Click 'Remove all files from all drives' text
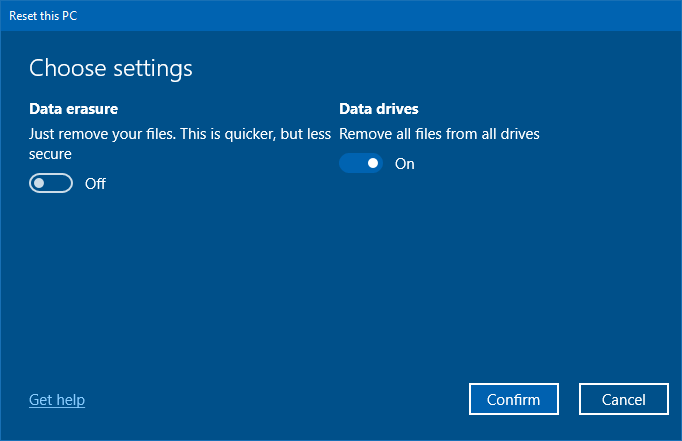The width and height of the screenshot is (682, 441). click(x=439, y=134)
